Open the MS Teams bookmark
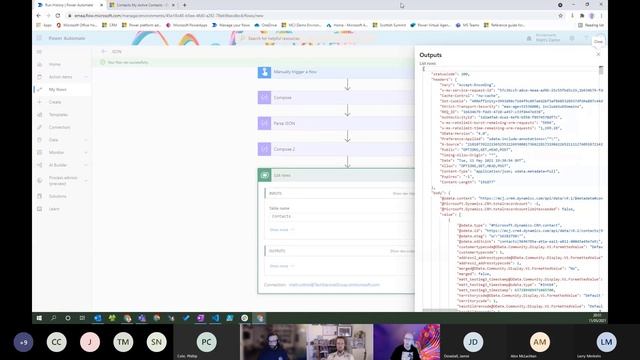Image resolution: width=640 pixels, height=360 pixels. click(468, 25)
